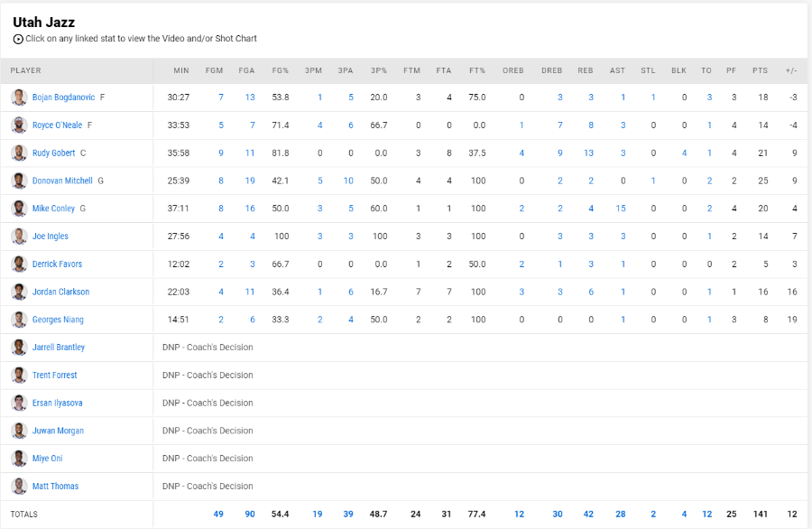
Task: Open Miye Oni's player profile
Action: (47, 458)
